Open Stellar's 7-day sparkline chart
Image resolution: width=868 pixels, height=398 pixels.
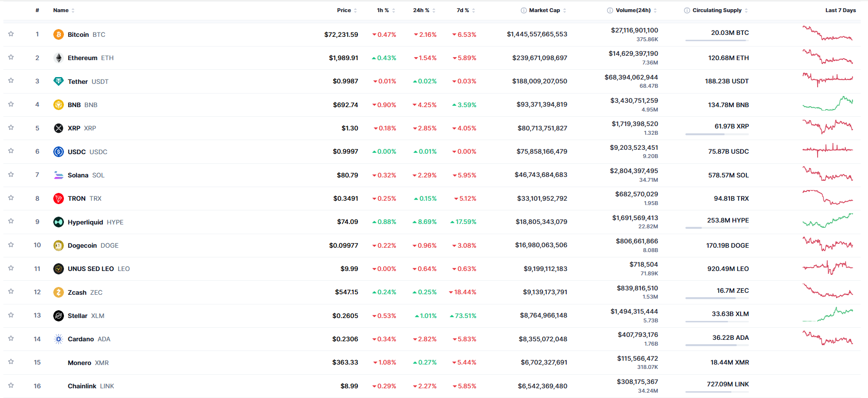827,315
